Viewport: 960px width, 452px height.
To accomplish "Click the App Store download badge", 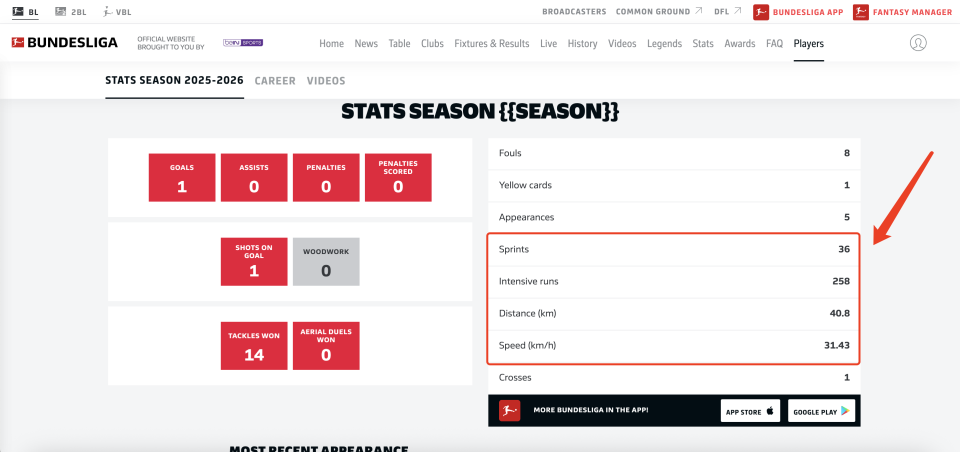I will tap(750, 411).
